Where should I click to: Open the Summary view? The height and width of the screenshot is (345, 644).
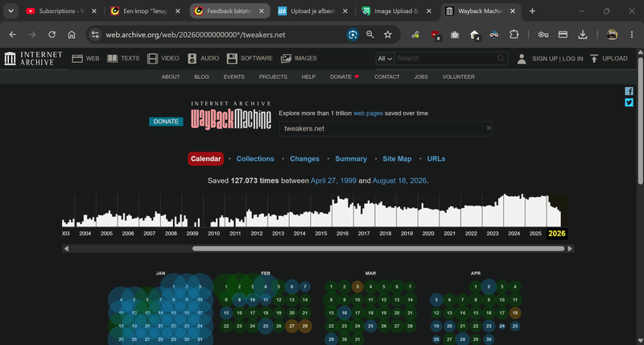[x=351, y=159]
